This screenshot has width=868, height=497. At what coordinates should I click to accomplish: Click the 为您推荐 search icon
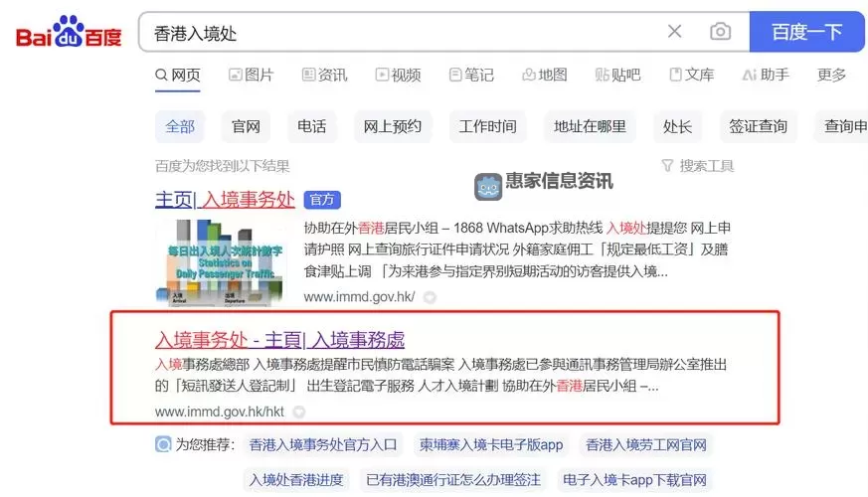point(163,444)
